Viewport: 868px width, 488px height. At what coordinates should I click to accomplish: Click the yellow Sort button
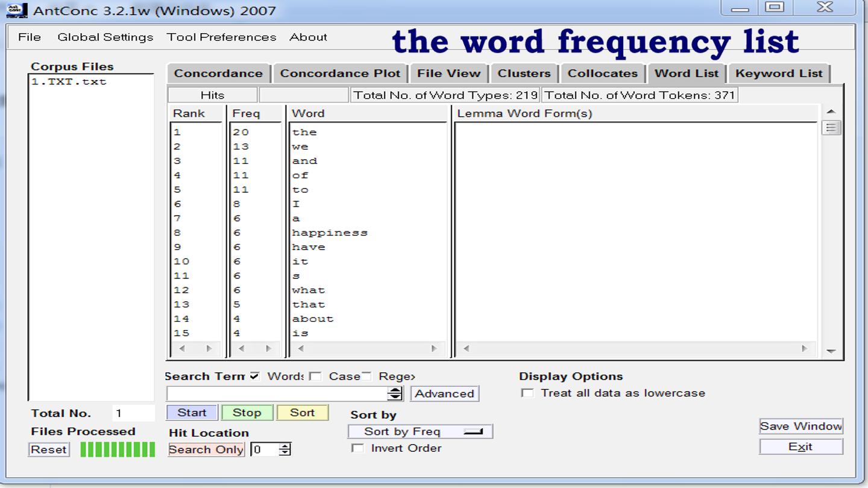[303, 413]
